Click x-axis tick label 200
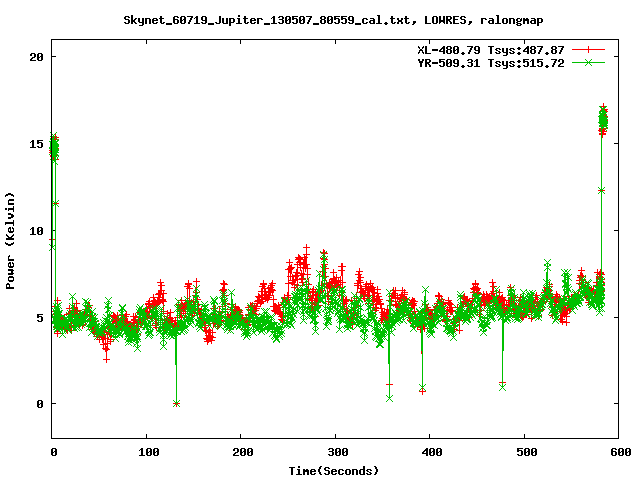Image resolution: width=640 pixels, height=480 pixels. [242, 452]
